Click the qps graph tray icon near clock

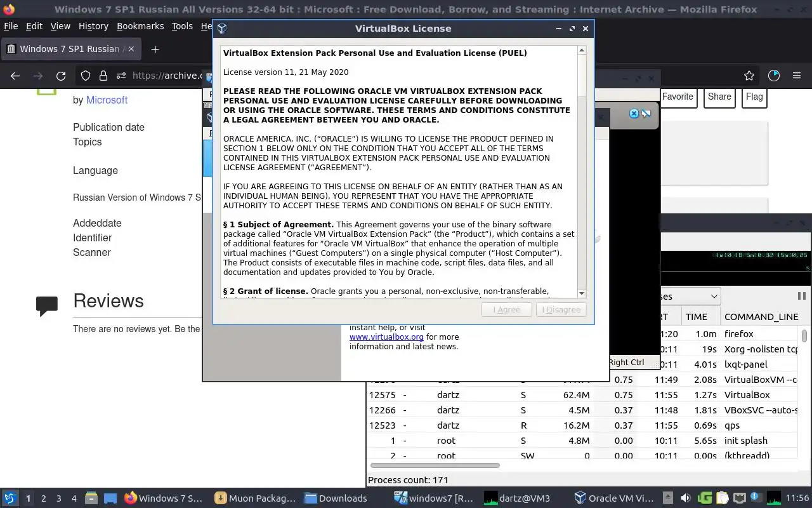point(774,498)
